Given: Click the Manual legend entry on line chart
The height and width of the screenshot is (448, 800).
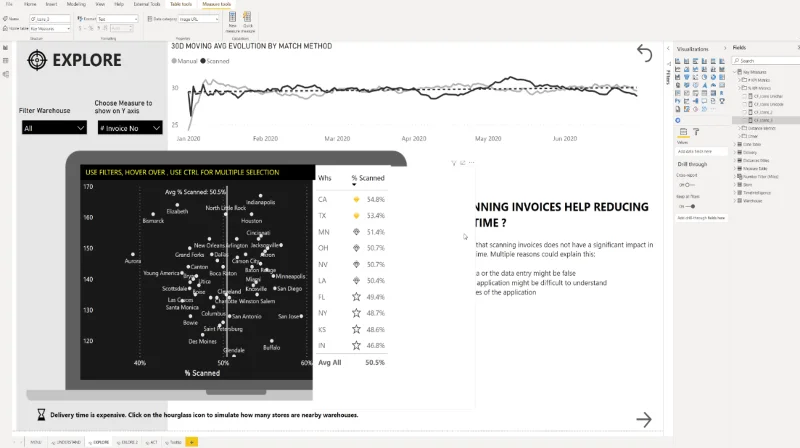Looking at the screenshot, I should [x=185, y=61].
